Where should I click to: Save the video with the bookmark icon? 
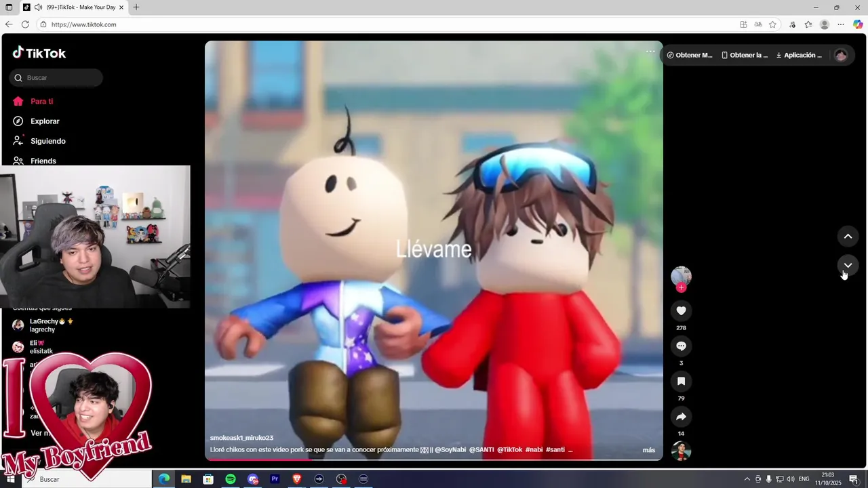pyautogui.click(x=681, y=381)
